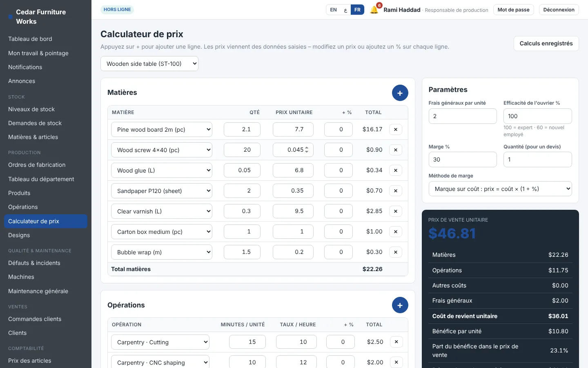Edit the Pine wood board quantity field

pos(242,129)
